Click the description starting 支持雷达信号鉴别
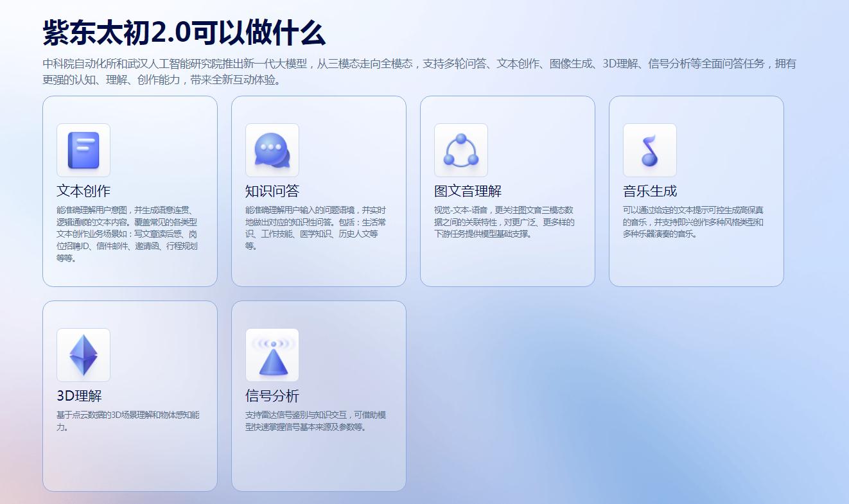This screenshot has height=504, width=849. coord(316,421)
